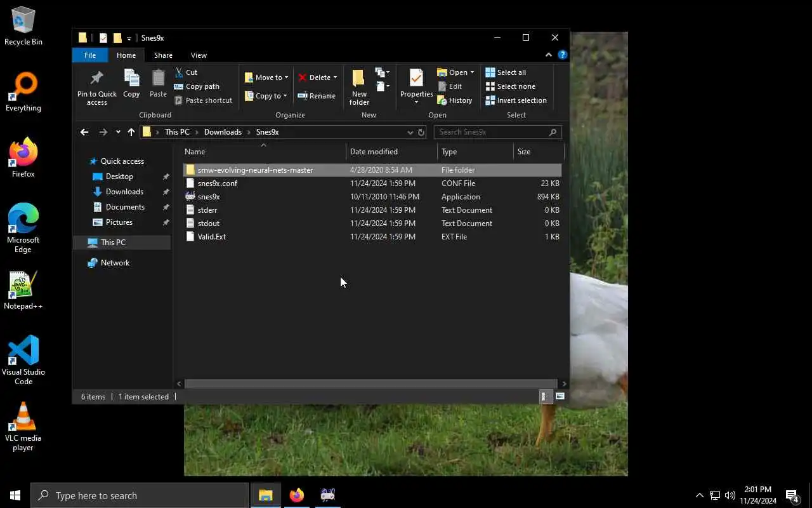This screenshot has height=508, width=812.
Task: Open recent locations dropdown arrow
Action: (x=118, y=132)
